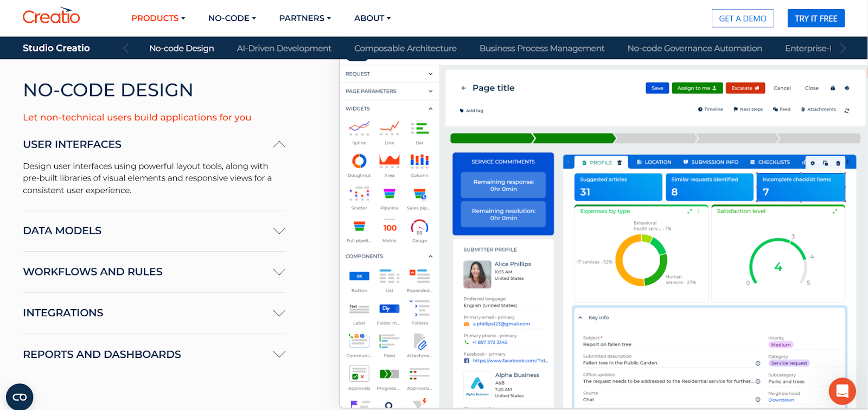
Task: Expand Workflows and Rules section
Action: point(279,272)
